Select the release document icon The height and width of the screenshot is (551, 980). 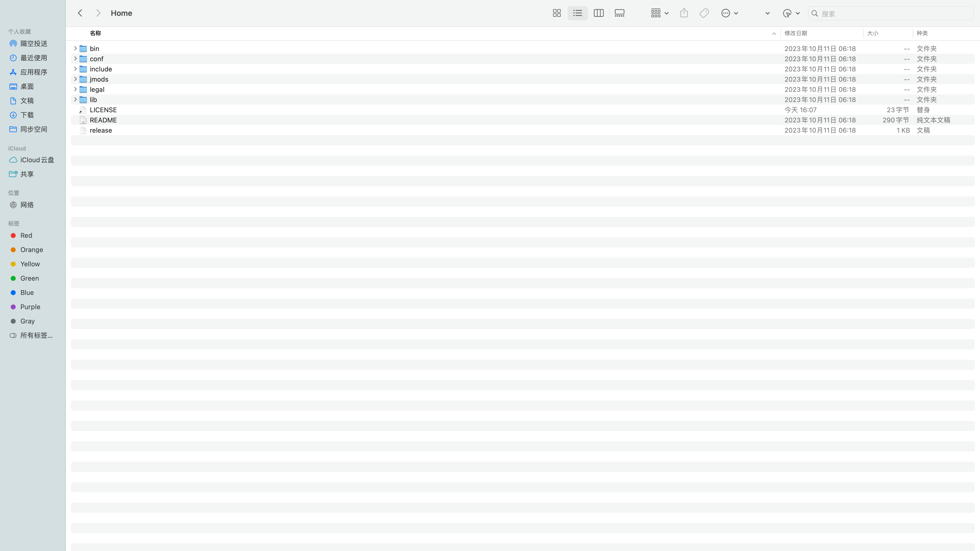point(83,130)
